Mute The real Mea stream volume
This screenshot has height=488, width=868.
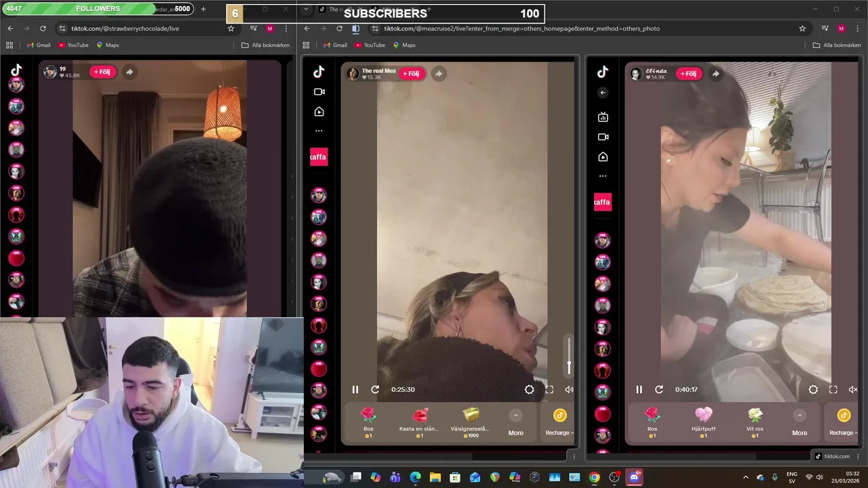(569, 390)
